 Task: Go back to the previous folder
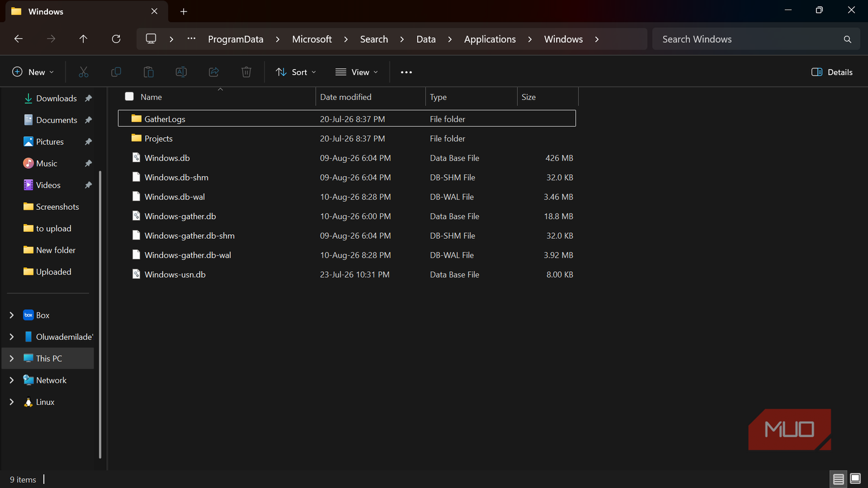(x=19, y=39)
